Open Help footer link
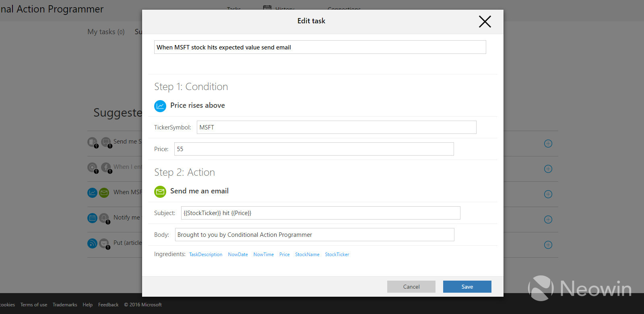 pos(88,305)
